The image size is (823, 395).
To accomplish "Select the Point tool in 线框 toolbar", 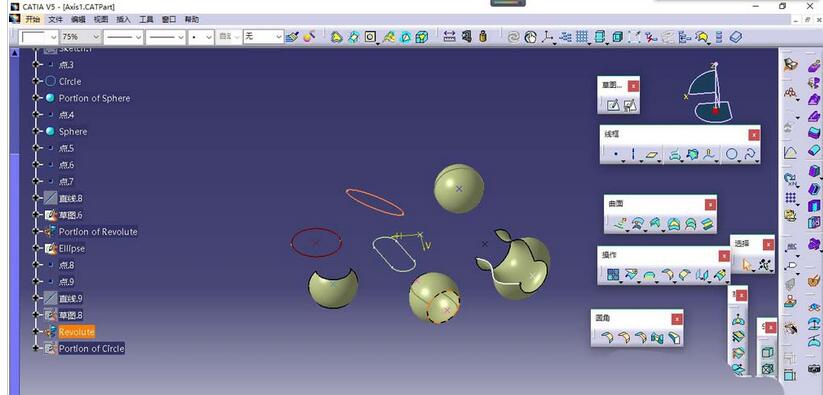I will coord(616,155).
